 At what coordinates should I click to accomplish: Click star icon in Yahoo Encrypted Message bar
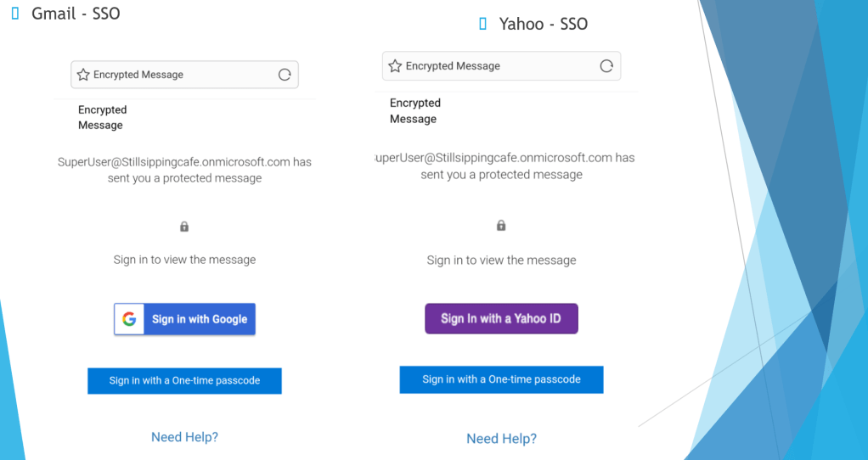[x=395, y=66]
